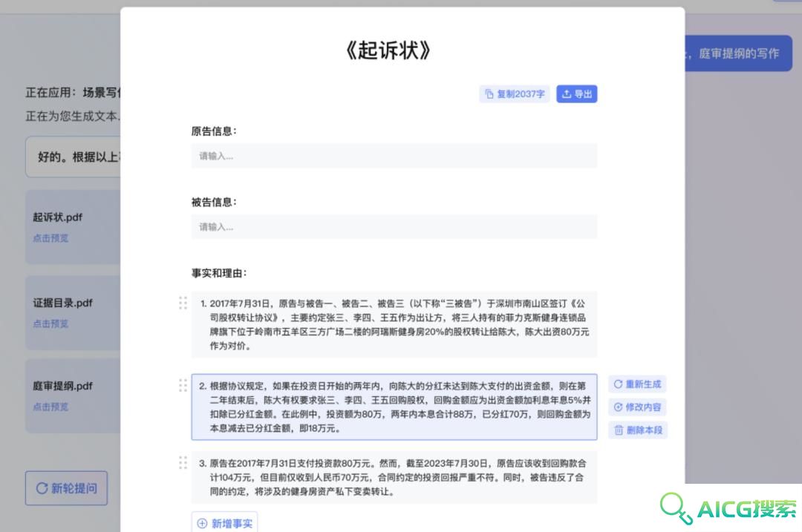Screen dimensions: 802x532
Task: Export the document with 导出 button
Action: (576, 94)
